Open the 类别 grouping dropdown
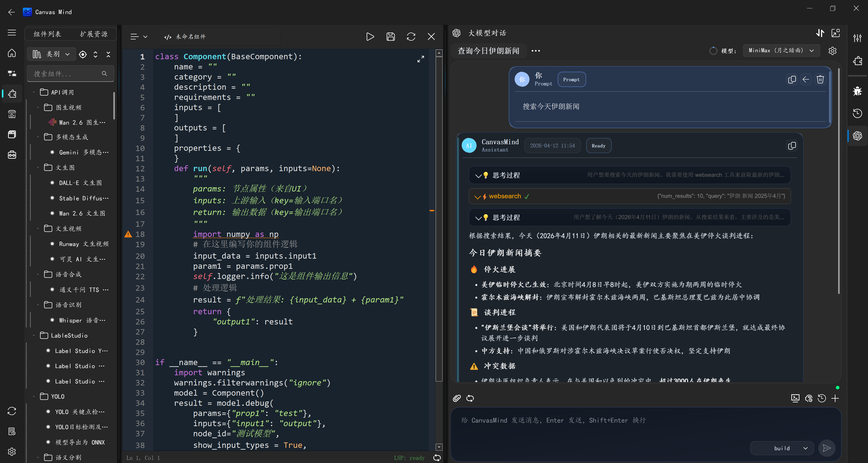 [51, 54]
